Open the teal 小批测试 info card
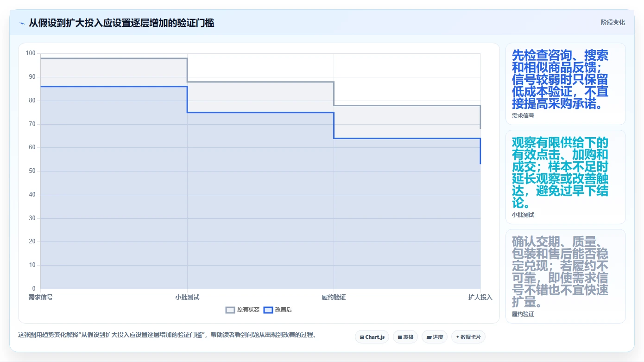Screen dimensions: 644x362 pos(565,177)
